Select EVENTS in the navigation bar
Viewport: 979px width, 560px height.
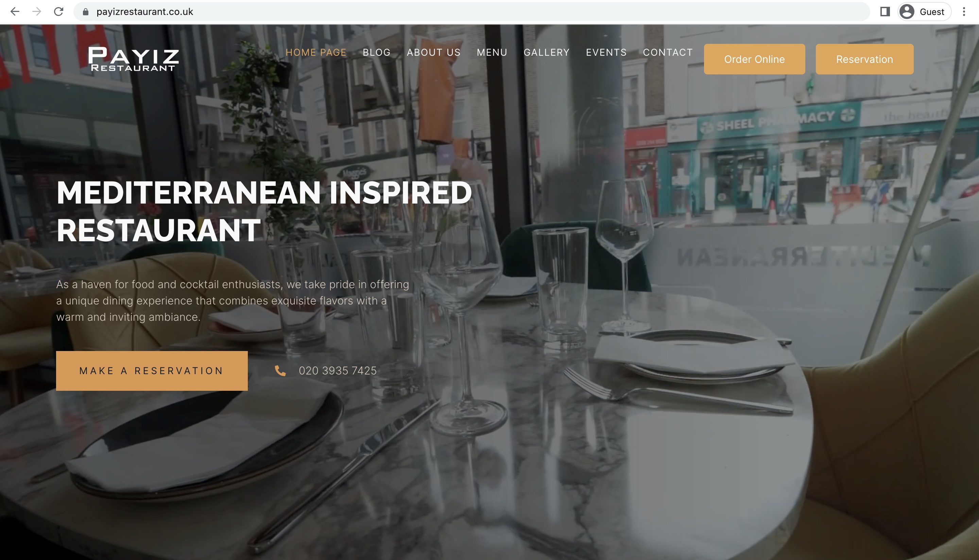(606, 52)
